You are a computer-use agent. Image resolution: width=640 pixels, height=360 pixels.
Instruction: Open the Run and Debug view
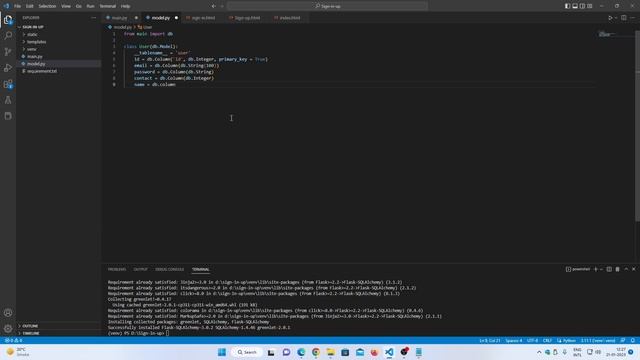tap(8, 68)
